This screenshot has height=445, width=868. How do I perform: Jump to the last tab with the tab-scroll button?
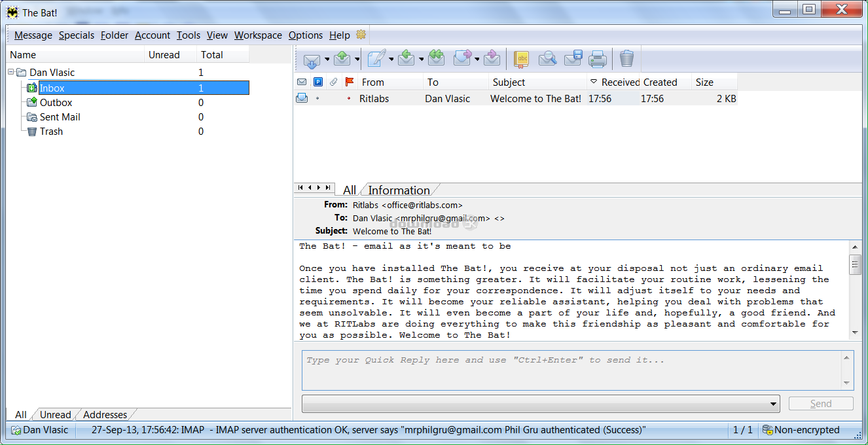[328, 188]
